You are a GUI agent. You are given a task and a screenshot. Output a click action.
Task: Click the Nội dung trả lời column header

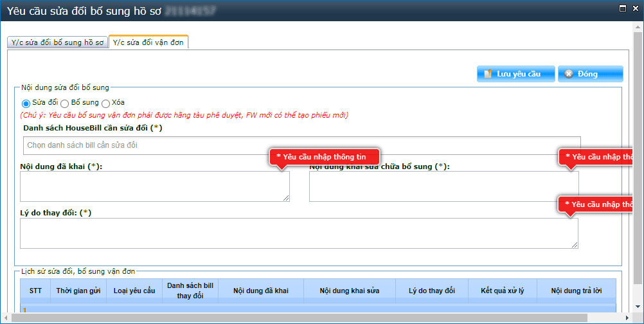[x=576, y=291]
